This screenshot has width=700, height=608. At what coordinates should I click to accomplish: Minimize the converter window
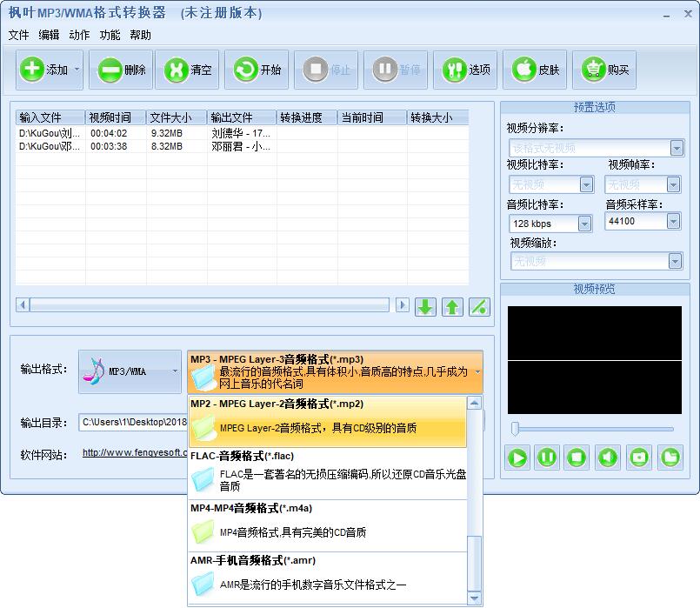[x=666, y=15]
